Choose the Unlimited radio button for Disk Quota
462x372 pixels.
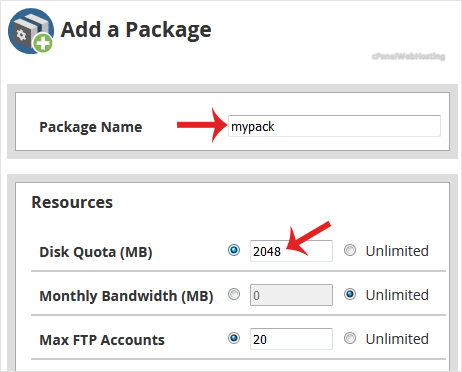point(350,250)
